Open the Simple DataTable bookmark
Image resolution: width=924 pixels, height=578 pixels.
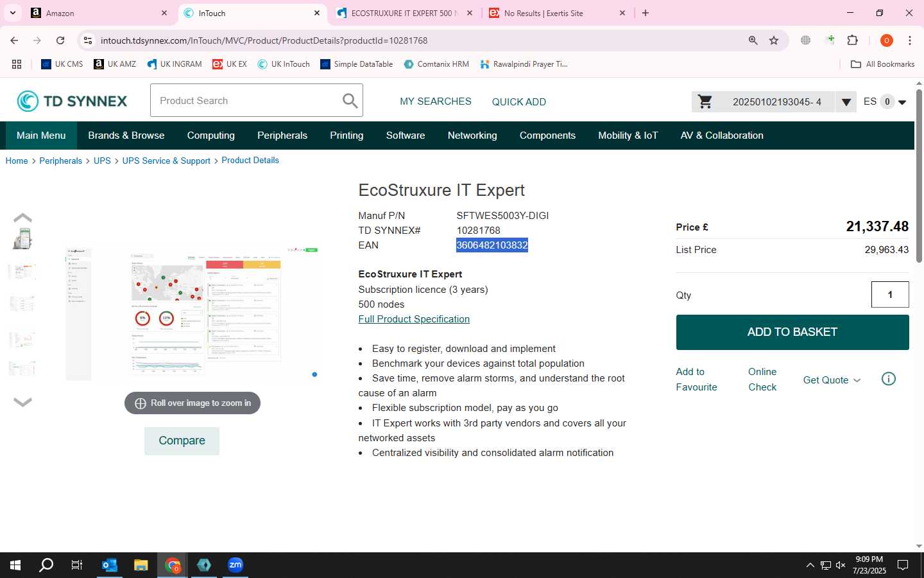point(357,64)
